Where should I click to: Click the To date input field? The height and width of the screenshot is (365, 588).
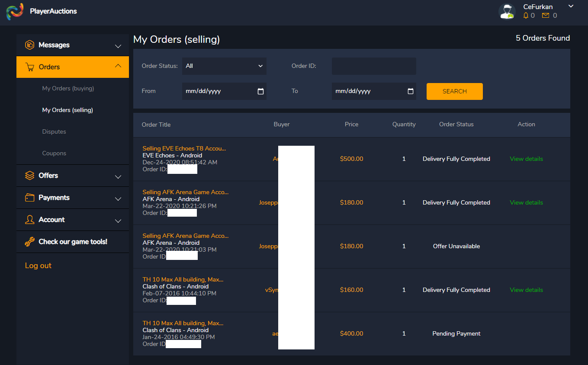click(374, 91)
